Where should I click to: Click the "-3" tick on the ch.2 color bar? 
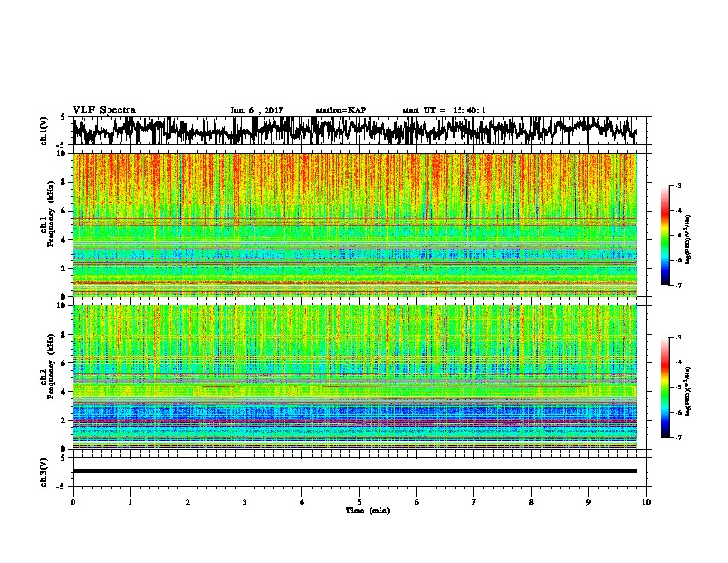[677, 338]
